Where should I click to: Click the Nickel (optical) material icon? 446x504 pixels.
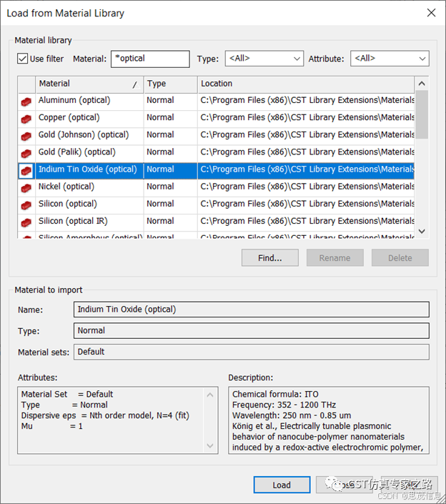click(x=26, y=188)
